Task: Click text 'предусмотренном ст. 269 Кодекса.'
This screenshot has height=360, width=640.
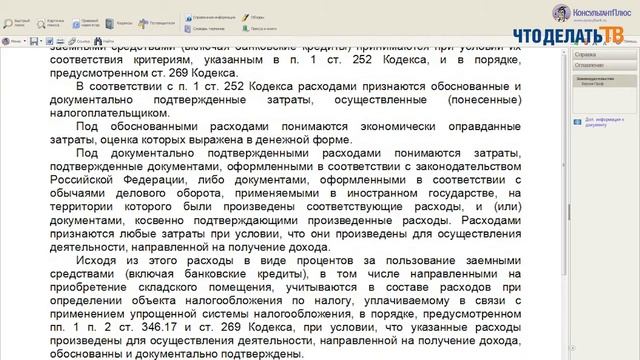Action: [x=144, y=73]
